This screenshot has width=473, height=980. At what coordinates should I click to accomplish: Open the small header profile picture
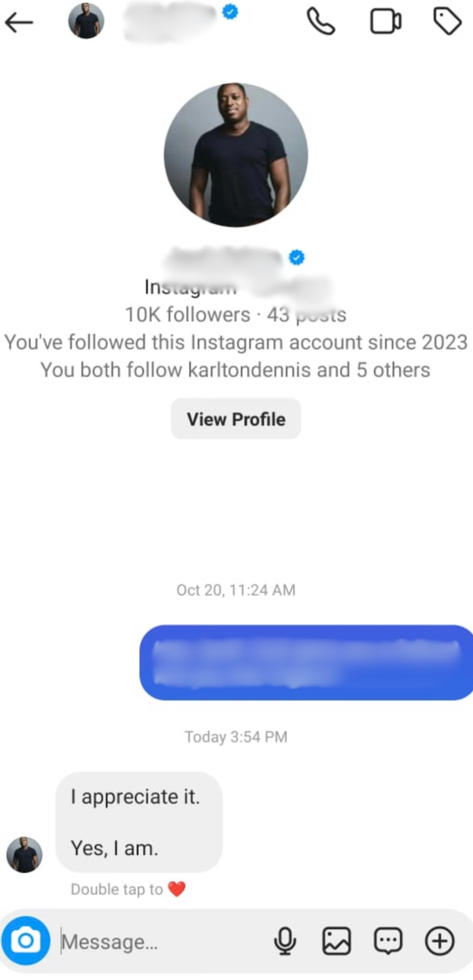click(x=86, y=21)
